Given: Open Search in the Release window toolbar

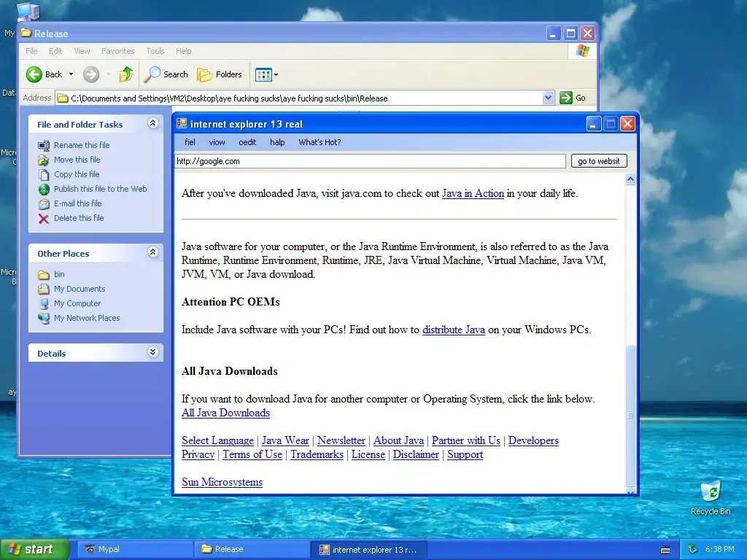Looking at the screenshot, I should (166, 74).
